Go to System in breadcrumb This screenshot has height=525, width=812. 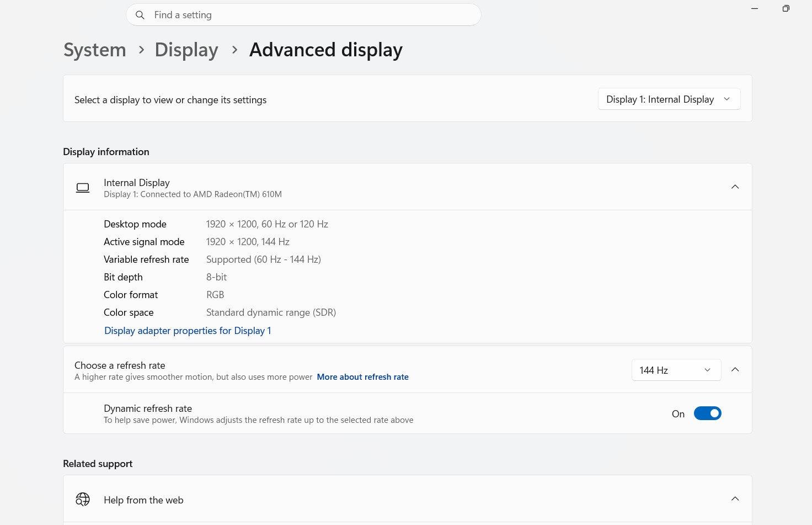[95, 50]
